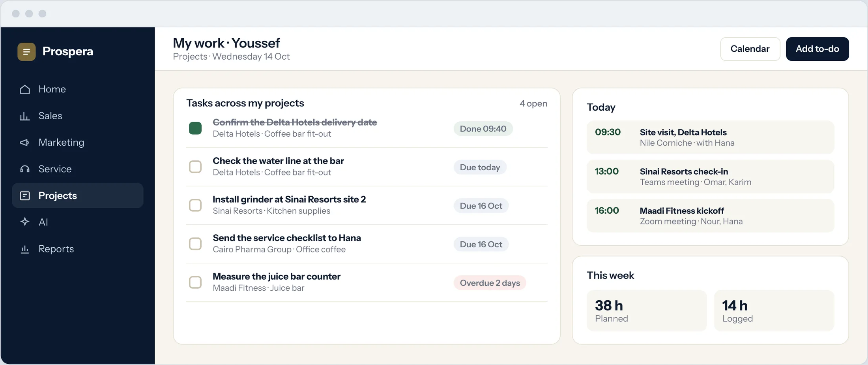Screen dimensions: 868x365
Task: Click the Due 16 Oct badge for service checklist
Action: [481, 244]
